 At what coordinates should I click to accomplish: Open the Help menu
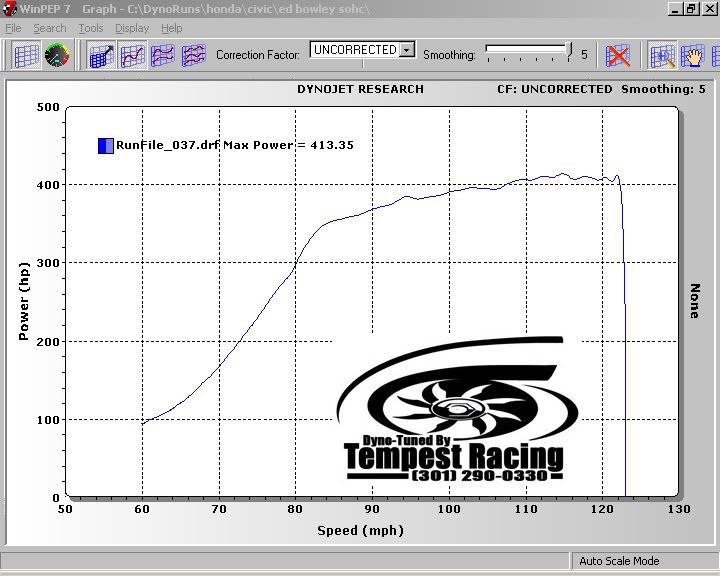(171, 28)
